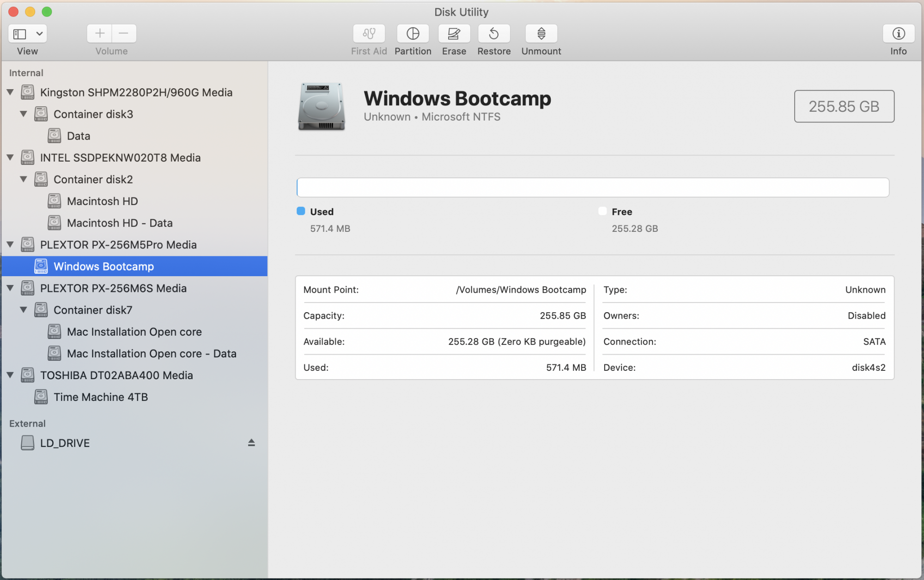This screenshot has height=580, width=924.
Task: Click the blue Used legend swatch
Action: point(301,211)
